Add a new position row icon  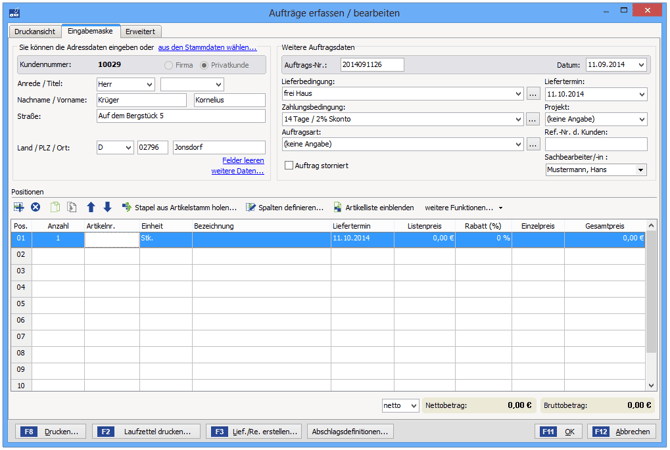pos(19,207)
